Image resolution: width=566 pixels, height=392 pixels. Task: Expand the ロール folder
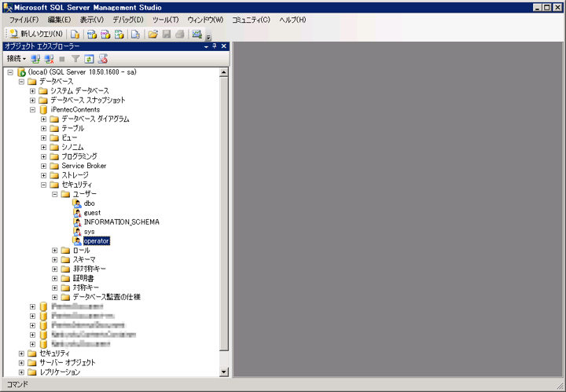55,251
